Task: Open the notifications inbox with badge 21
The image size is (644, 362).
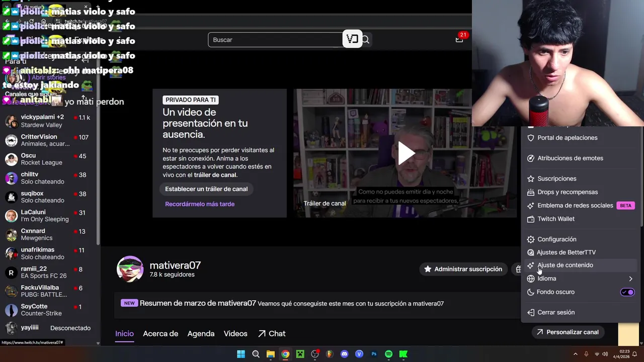Action: pyautogui.click(x=459, y=40)
